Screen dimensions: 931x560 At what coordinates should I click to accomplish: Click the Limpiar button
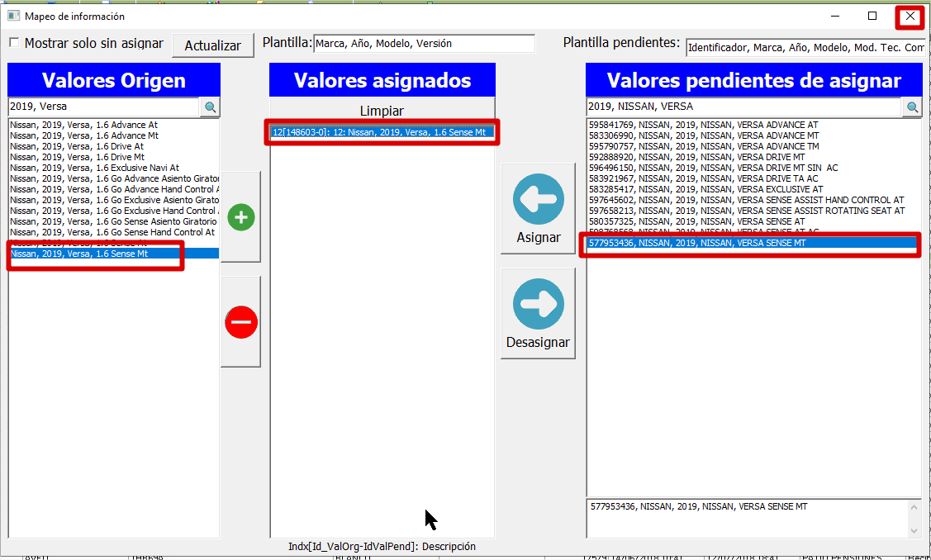click(x=382, y=110)
